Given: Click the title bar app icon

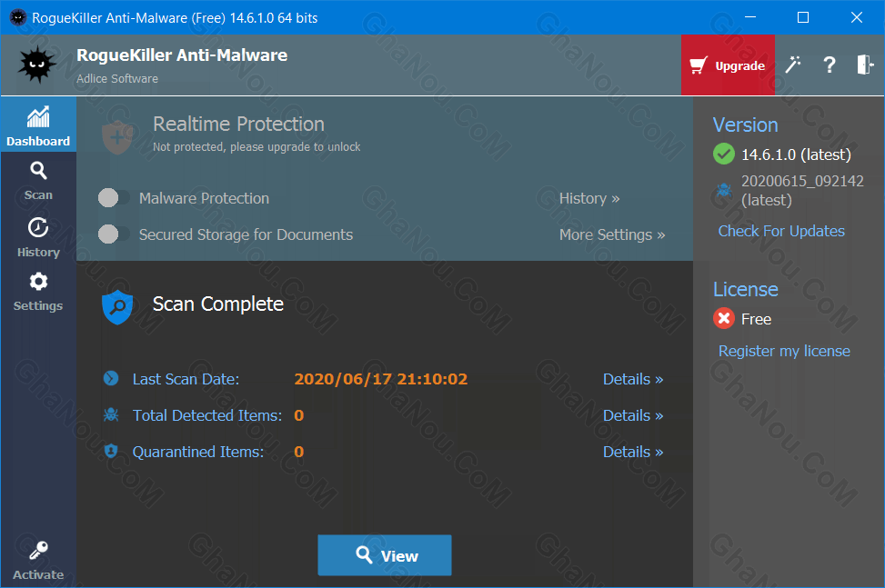Looking at the screenshot, I should (x=18, y=17).
